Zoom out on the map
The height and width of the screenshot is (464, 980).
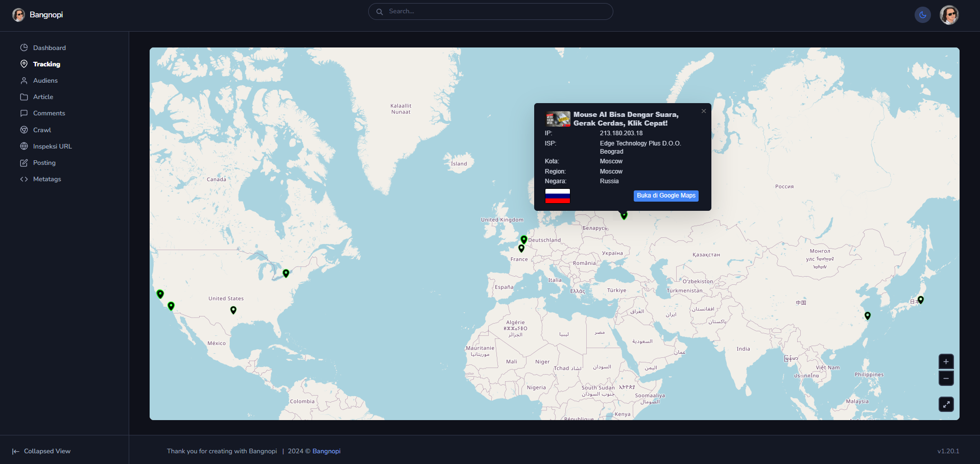point(946,378)
